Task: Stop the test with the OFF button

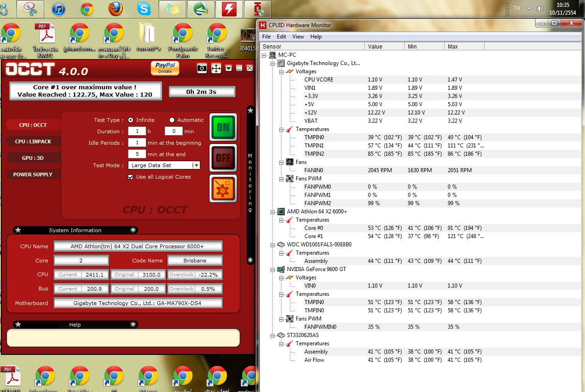Action: [x=223, y=158]
